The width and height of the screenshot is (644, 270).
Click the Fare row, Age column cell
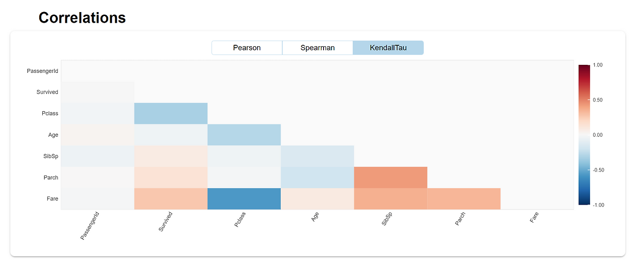point(317,199)
